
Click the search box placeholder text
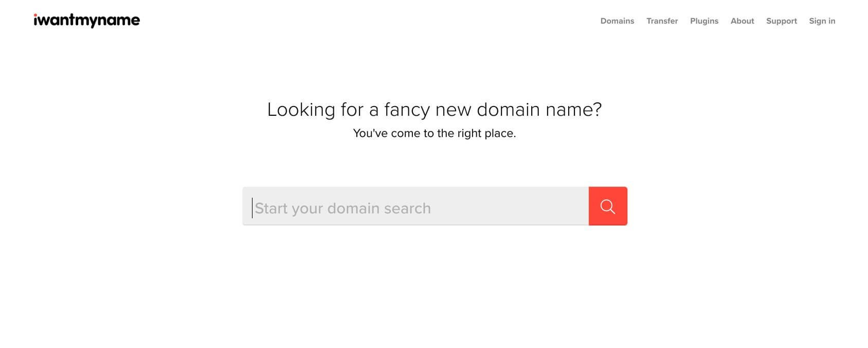coord(343,208)
